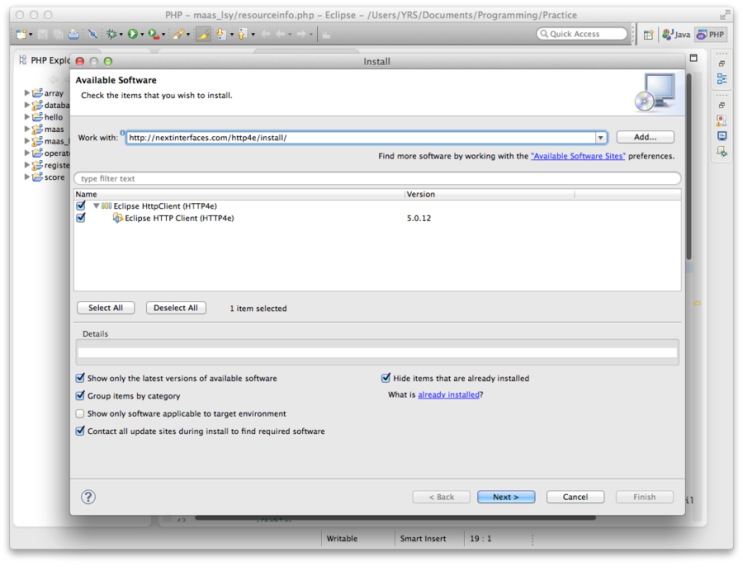Toggle the Mark Occurrences highlighter icon
This screenshot has height=571, width=743.
point(203,34)
